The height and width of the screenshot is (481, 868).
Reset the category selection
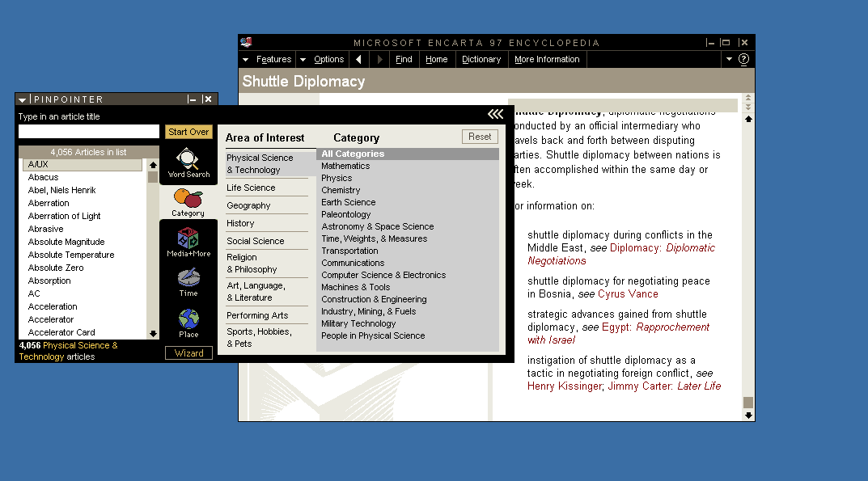[480, 137]
